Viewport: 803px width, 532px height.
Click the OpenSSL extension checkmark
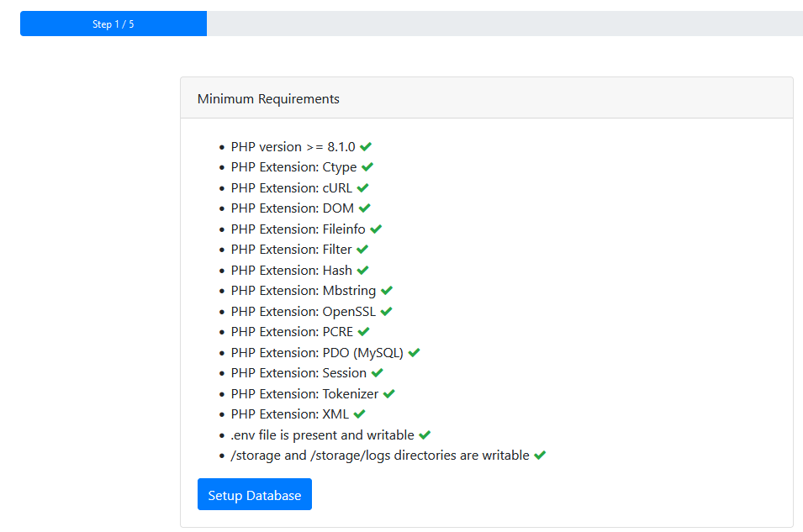[x=386, y=311]
